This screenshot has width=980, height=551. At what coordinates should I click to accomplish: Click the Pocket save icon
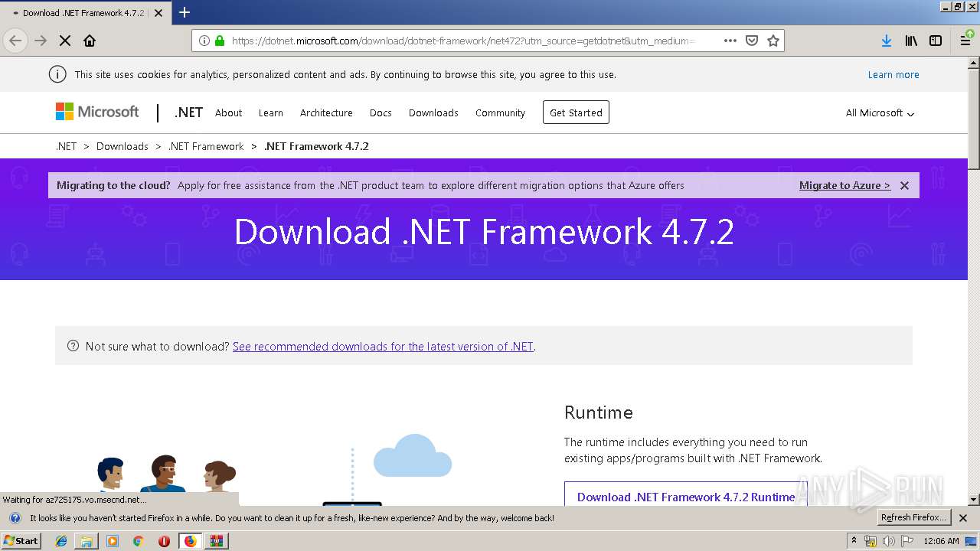pyautogui.click(x=752, y=41)
